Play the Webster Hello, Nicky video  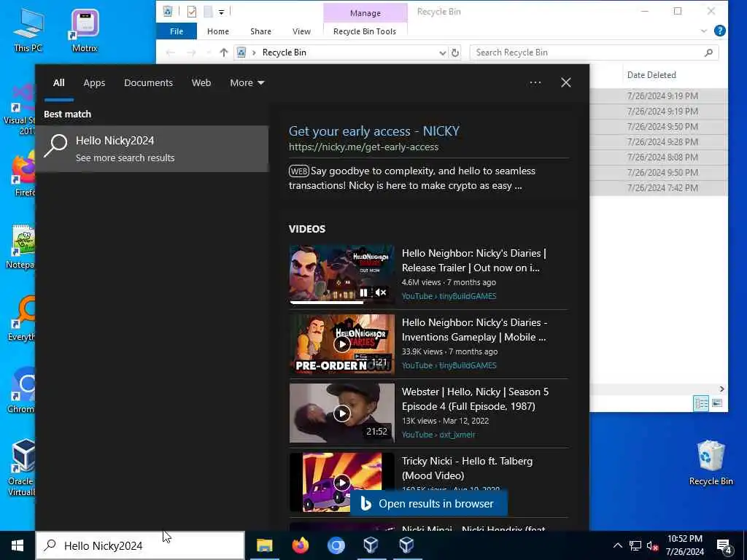point(341,413)
